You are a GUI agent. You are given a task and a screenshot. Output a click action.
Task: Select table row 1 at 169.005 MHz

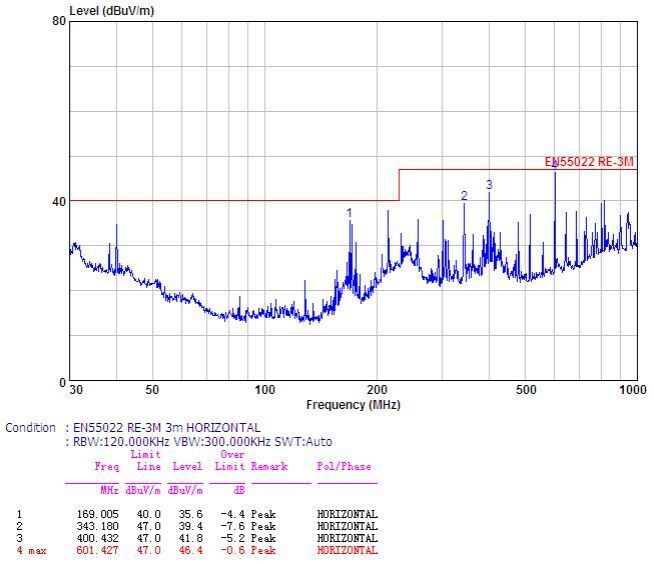click(x=198, y=514)
